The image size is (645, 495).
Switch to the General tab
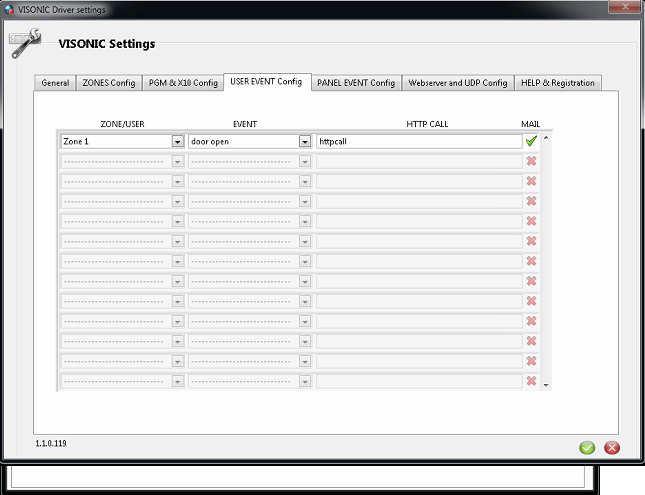[x=55, y=83]
